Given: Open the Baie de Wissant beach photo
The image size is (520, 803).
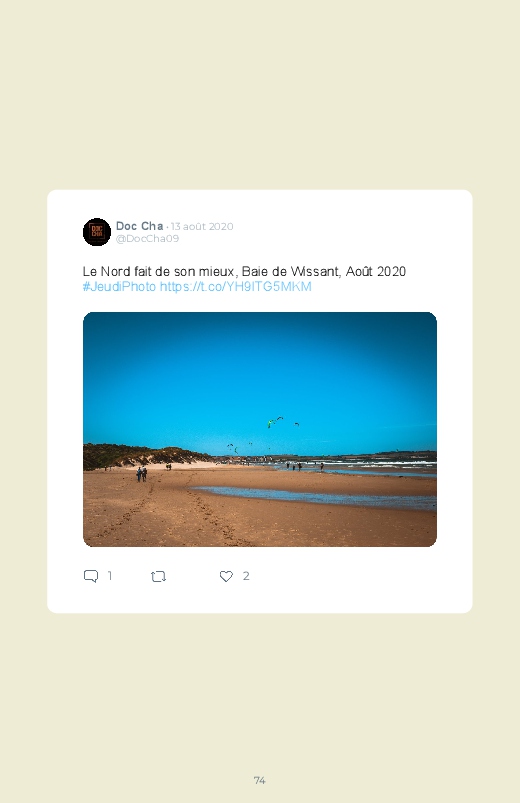Looking at the screenshot, I should (260, 429).
